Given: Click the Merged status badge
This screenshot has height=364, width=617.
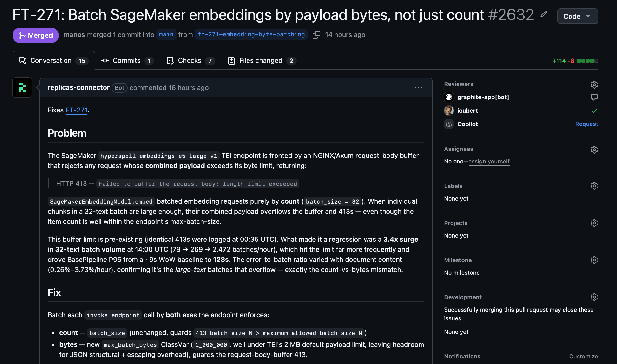Looking at the screenshot, I should (x=36, y=35).
